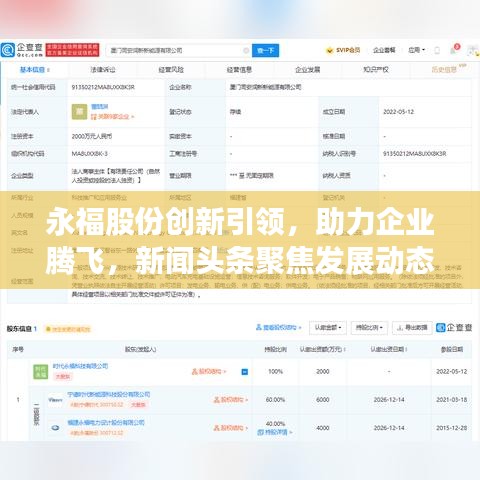Click the blue 查一下 search button
480x480 pixels.
click(265, 50)
